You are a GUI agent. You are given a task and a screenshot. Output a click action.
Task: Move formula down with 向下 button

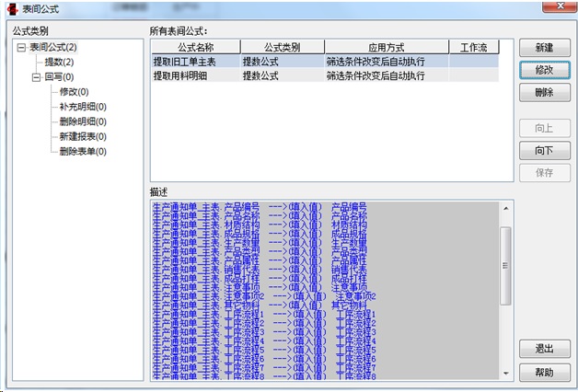pyautogui.click(x=543, y=150)
